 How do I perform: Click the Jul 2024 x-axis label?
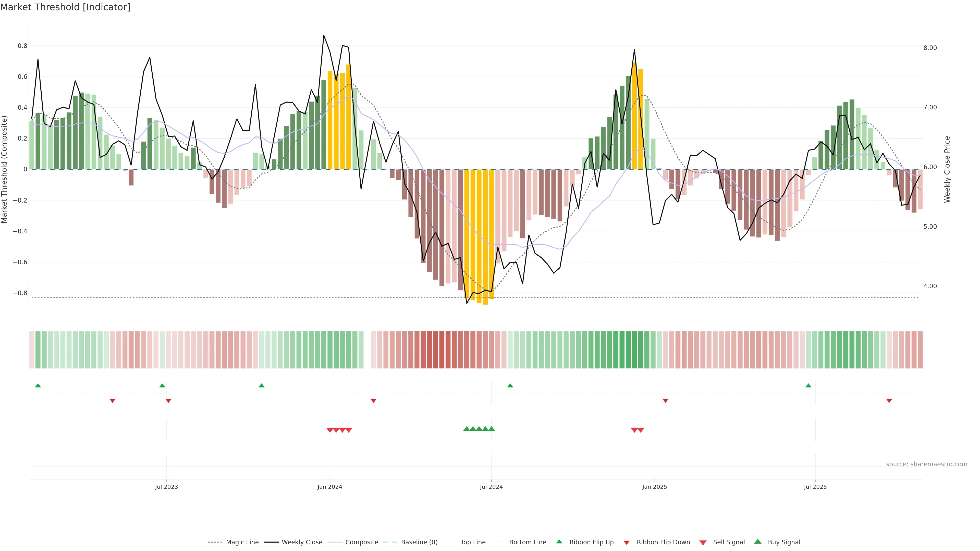pos(491,487)
